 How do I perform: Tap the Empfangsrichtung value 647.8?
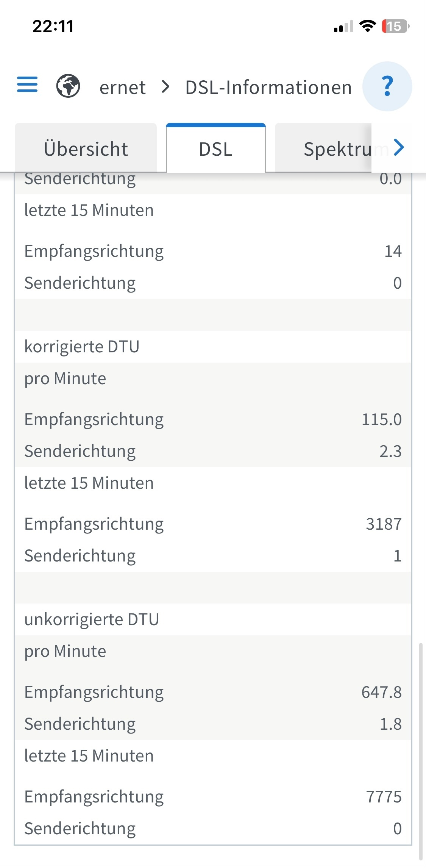tap(381, 692)
